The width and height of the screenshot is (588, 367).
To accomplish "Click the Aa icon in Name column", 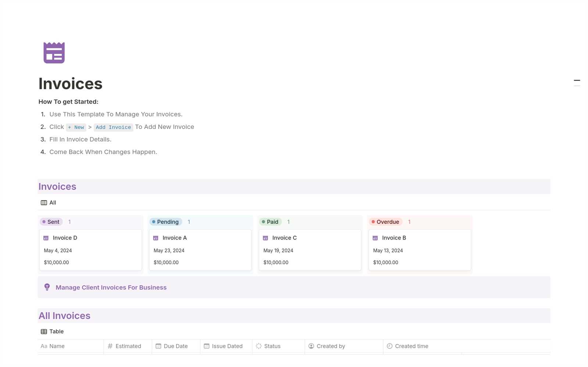I will click(x=44, y=346).
